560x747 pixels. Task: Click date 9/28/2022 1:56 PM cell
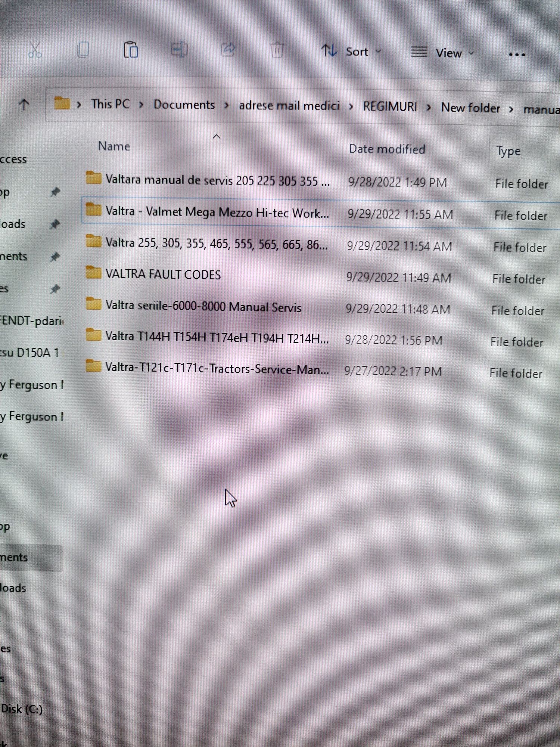(393, 340)
